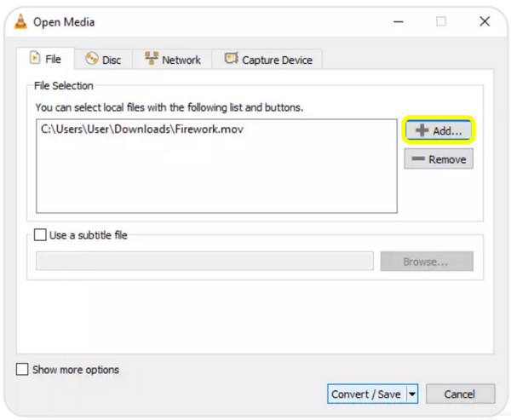Click the Convert / Save button
Viewport: 511px width, 420px height.
point(366,394)
